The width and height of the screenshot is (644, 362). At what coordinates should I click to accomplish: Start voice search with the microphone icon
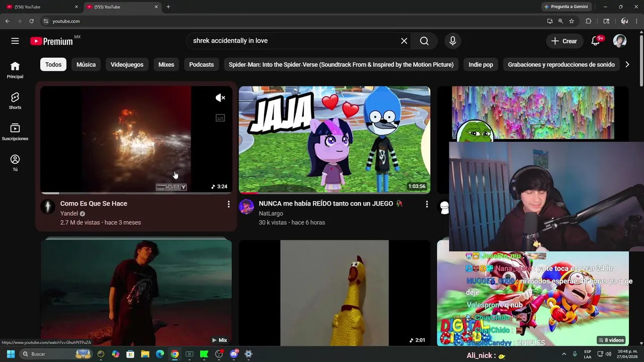click(x=453, y=41)
